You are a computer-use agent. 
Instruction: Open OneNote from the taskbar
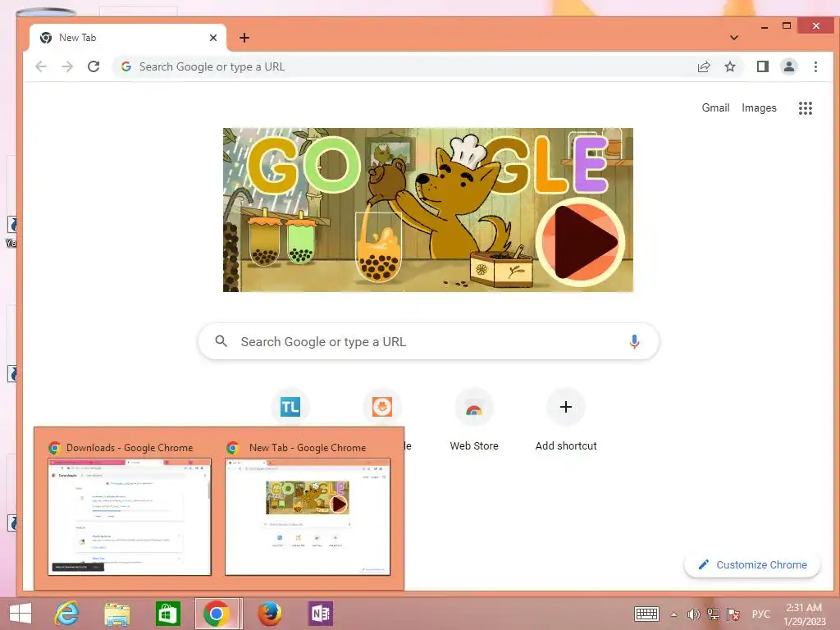point(321,614)
